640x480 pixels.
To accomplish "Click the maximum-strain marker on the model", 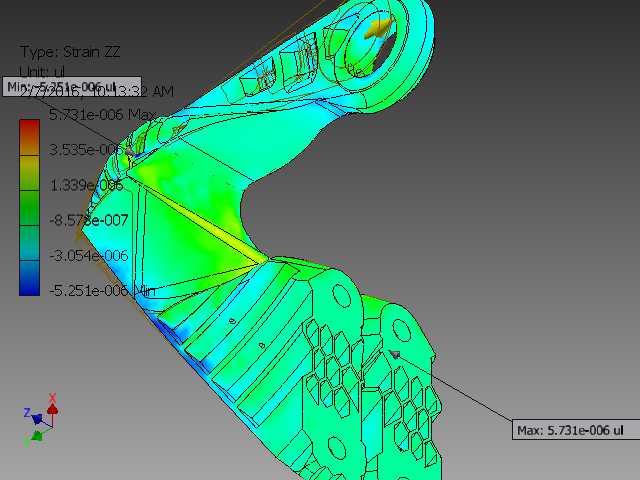I will (394, 354).
